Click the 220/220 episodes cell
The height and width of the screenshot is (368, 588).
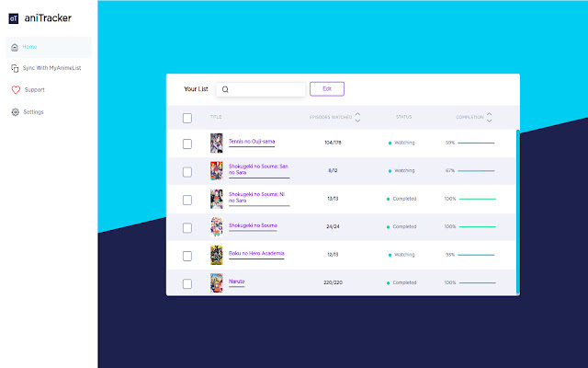(x=333, y=282)
